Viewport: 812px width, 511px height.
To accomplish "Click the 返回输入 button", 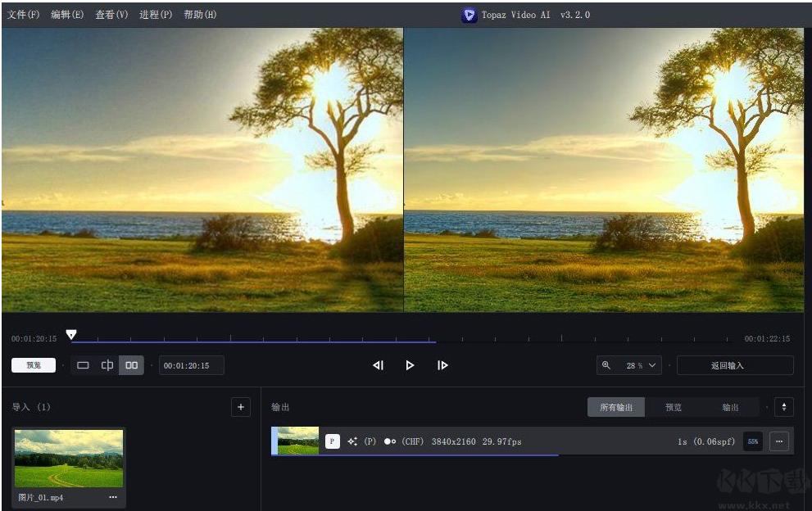I will click(x=735, y=365).
